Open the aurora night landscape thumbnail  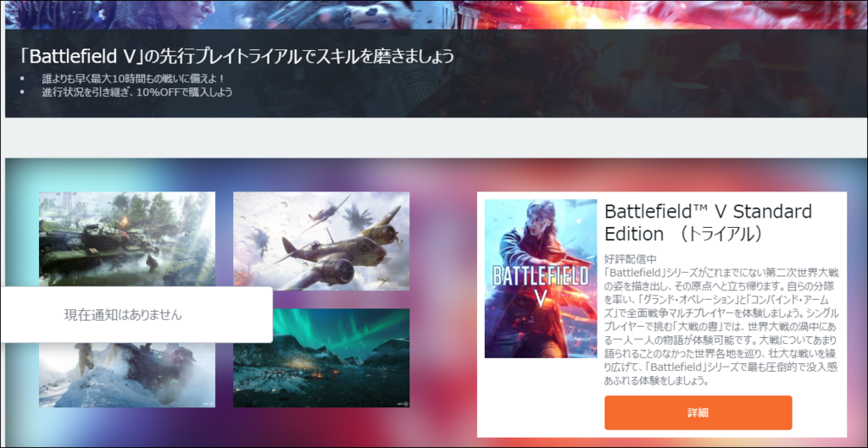321,358
